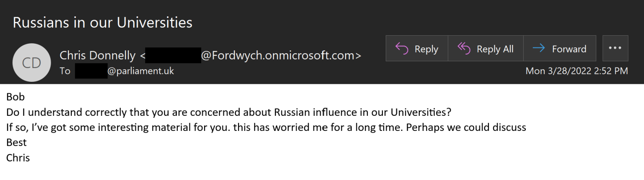
Task: Choose Reply All for this message
Action: click(486, 49)
